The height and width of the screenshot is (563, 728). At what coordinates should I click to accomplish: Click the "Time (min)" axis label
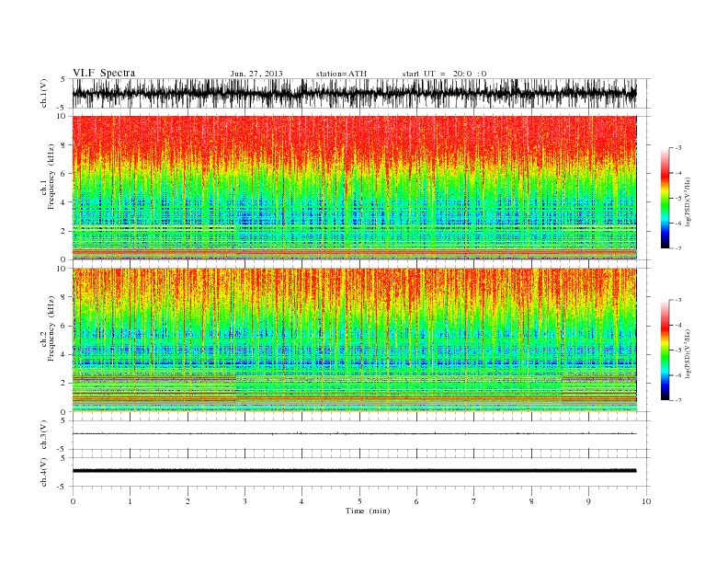(368, 511)
